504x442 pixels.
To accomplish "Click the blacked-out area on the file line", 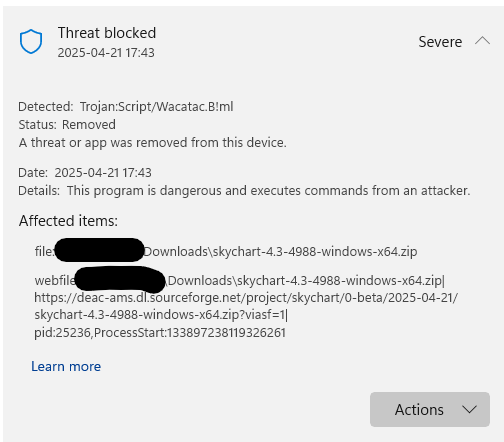I will [99, 250].
